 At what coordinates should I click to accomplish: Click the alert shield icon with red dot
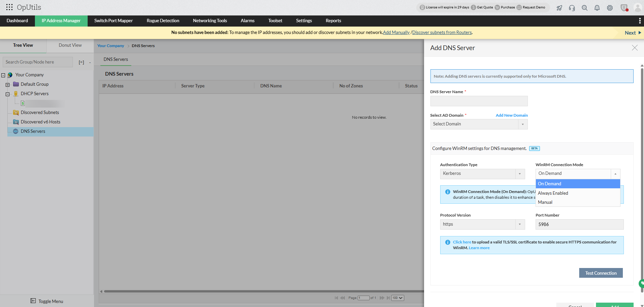(x=624, y=8)
